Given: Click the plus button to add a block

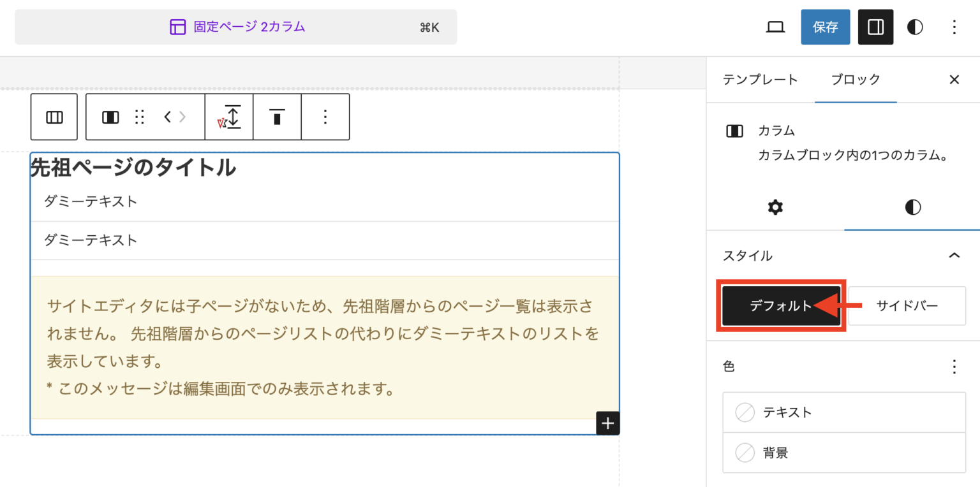Looking at the screenshot, I should tap(607, 423).
